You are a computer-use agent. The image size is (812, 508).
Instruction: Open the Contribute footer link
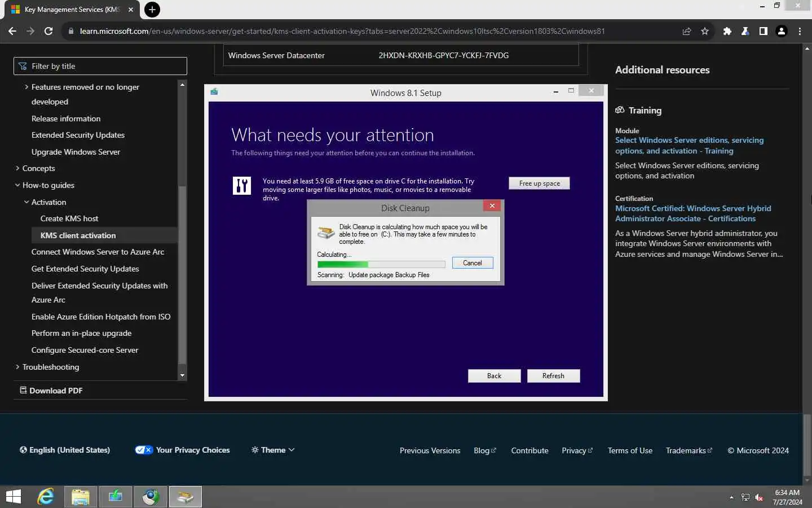click(529, 450)
